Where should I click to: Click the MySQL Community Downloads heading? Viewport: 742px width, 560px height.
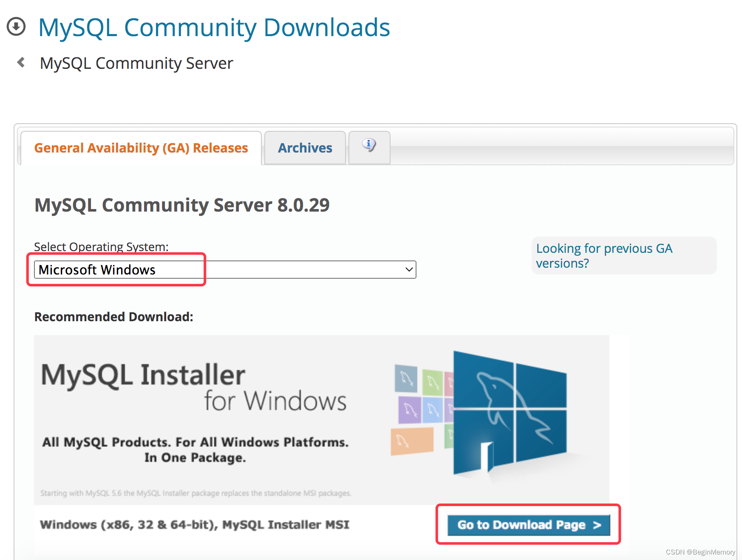[214, 27]
